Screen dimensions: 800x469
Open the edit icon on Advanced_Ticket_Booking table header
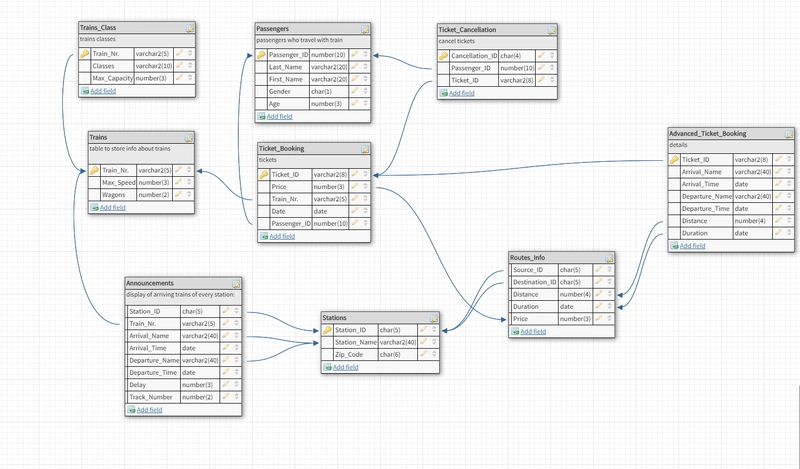pos(789,134)
